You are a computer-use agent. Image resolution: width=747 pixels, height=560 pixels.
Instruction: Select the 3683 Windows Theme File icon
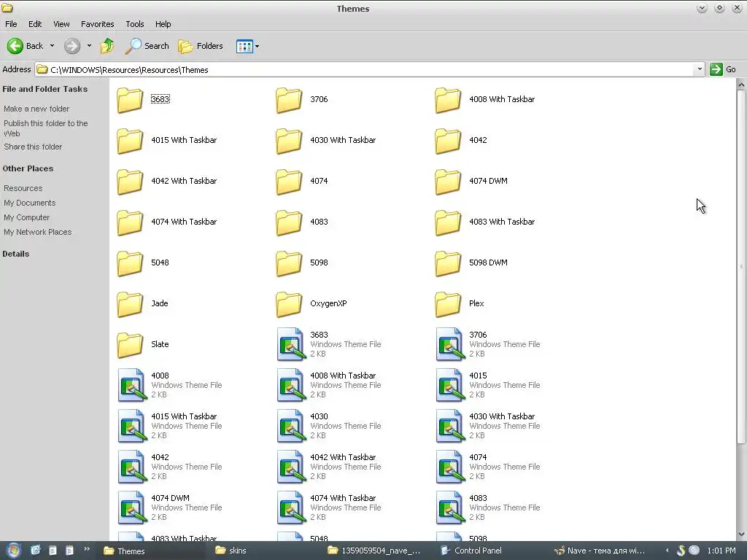click(290, 344)
